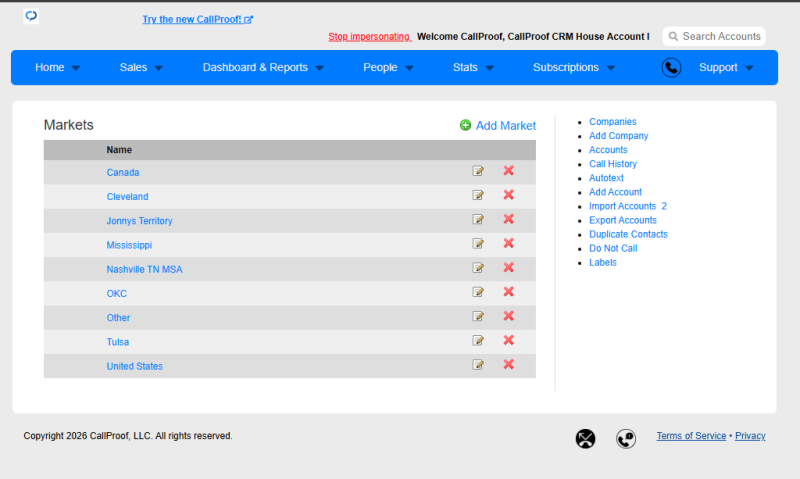
Task: Open the Call History sidebar link
Action: (x=613, y=164)
